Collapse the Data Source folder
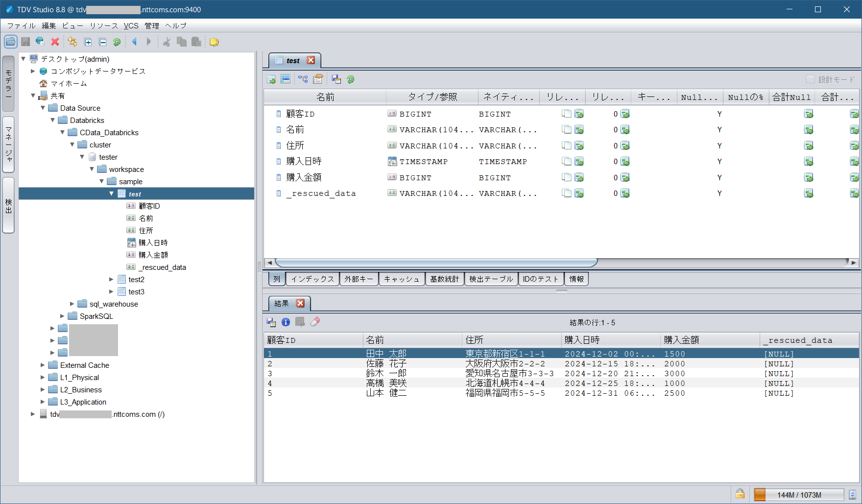This screenshot has width=862, height=504. pos(43,108)
